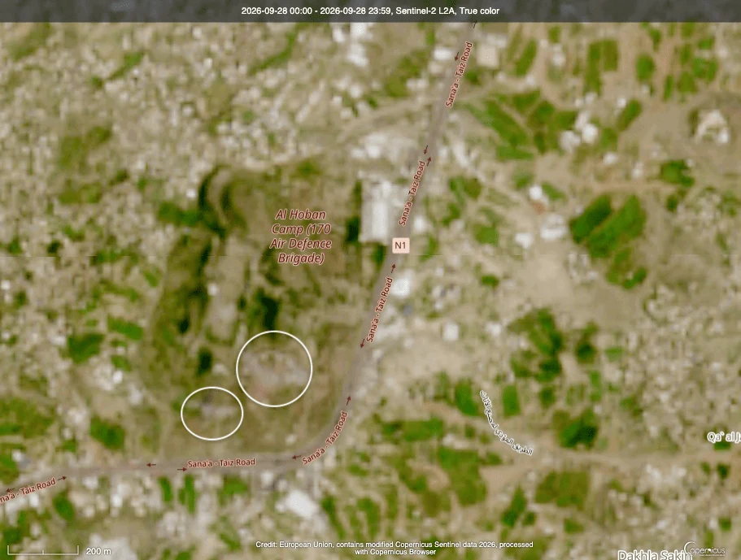Click the Arabic road name label

pos(506,423)
